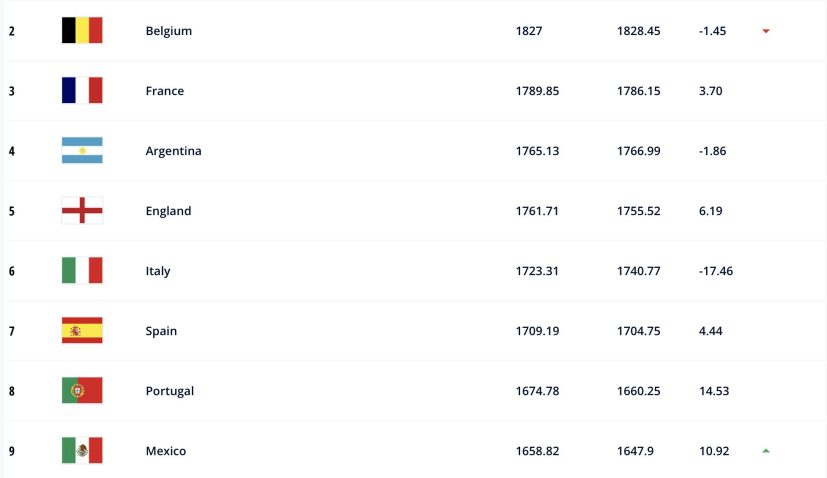Open the Spain team name
The height and width of the screenshot is (478, 827).
(x=161, y=331)
